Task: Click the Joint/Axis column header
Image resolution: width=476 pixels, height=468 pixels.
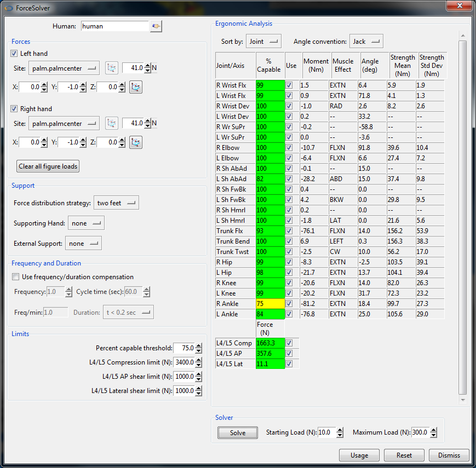Action: 236,66
